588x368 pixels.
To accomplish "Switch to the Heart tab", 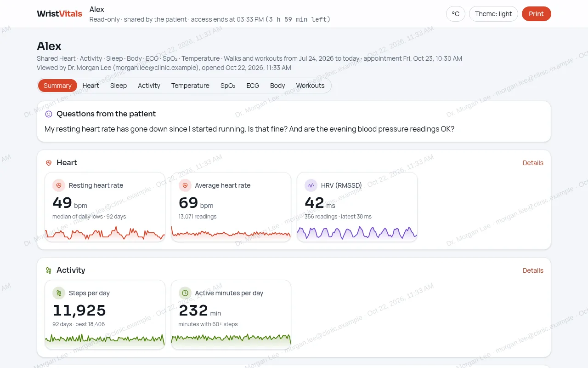I will tap(91, 86).
